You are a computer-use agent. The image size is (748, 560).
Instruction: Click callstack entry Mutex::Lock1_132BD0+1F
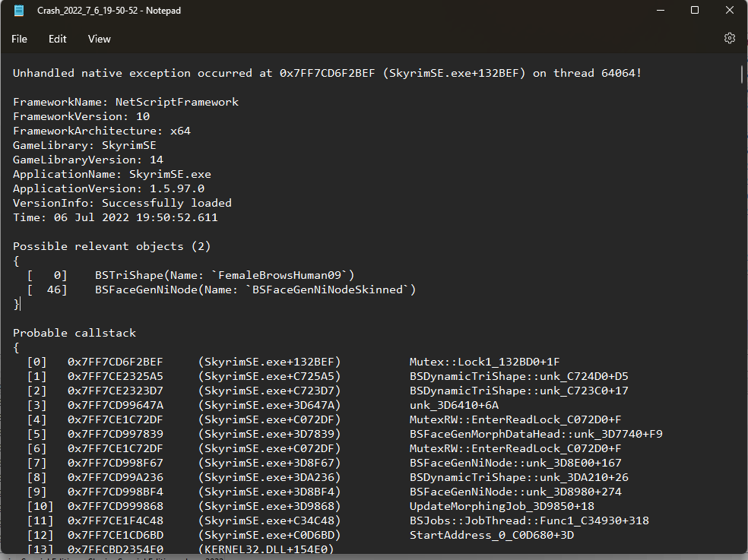[484, 362]
